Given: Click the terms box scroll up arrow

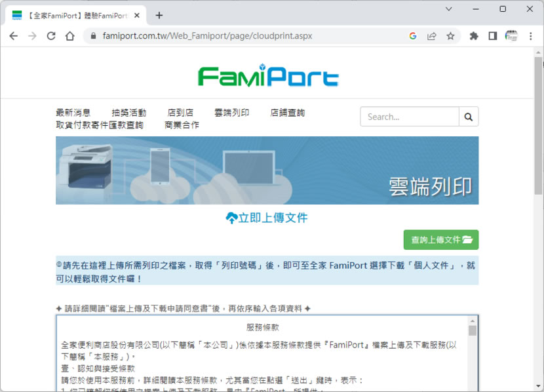Looking at the screenshot, I should point(472,321).
